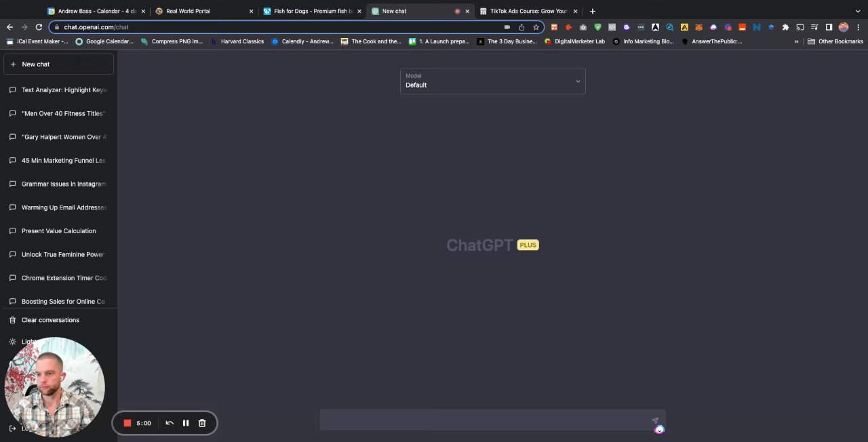Screen dimensions: 868x442
Task: Open the camera screenshot extension
Action: click(x=583, y=27)
